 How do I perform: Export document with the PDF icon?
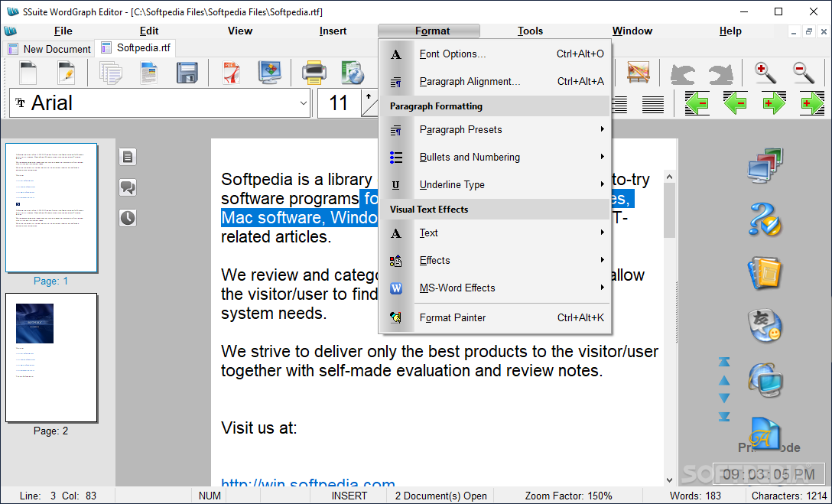coord(232,73)
